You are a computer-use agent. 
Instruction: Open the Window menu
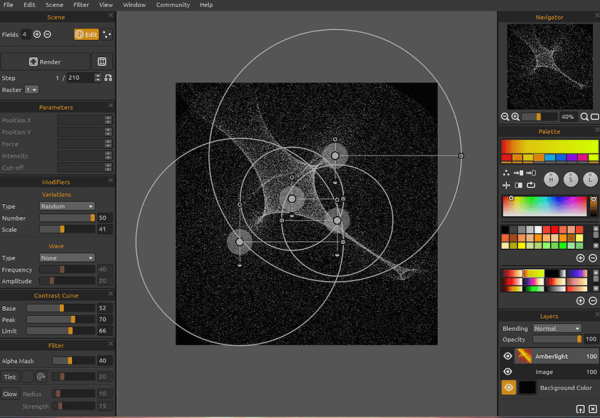coord(134,5)
